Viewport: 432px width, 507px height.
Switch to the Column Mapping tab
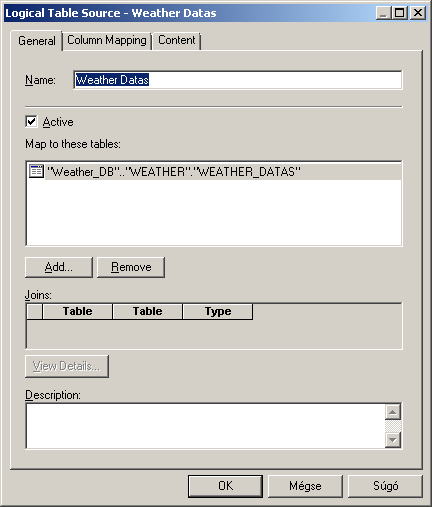point(107,40)
